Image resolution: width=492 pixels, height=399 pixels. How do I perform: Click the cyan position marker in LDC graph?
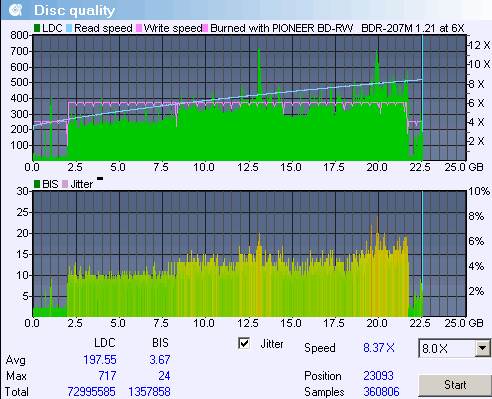tap(422, 98)
